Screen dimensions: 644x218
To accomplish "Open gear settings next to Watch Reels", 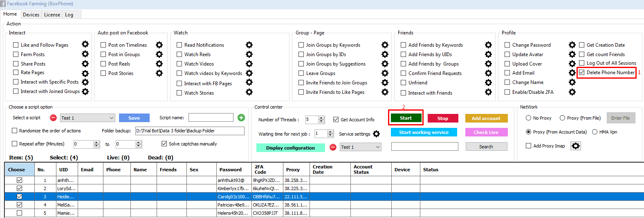I will pos(249,54).
